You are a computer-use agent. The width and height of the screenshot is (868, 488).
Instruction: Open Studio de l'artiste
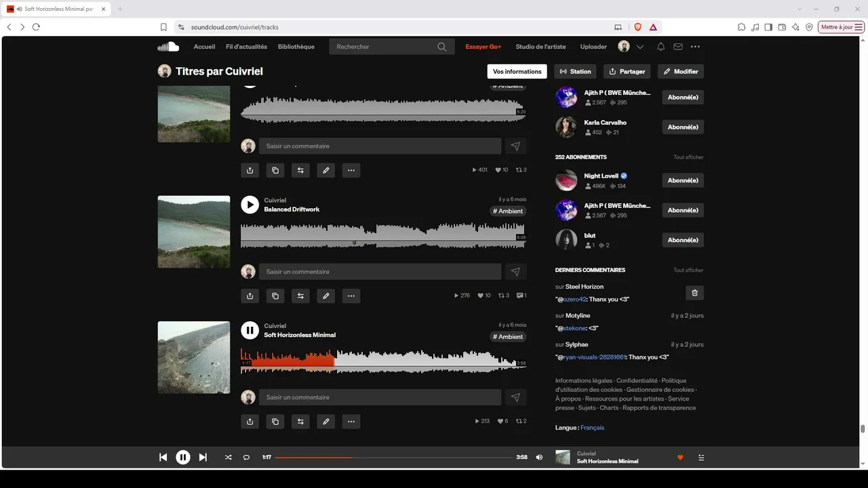click(x=540, y=47)
